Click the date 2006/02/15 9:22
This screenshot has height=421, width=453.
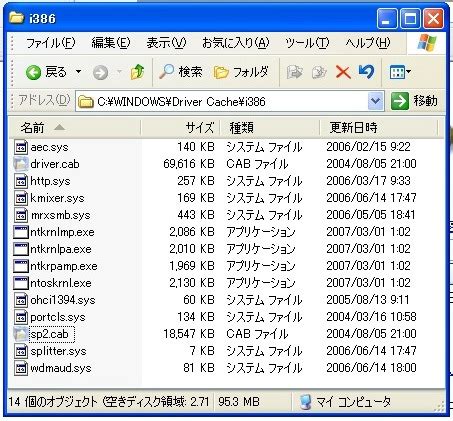tap(368, 147)
